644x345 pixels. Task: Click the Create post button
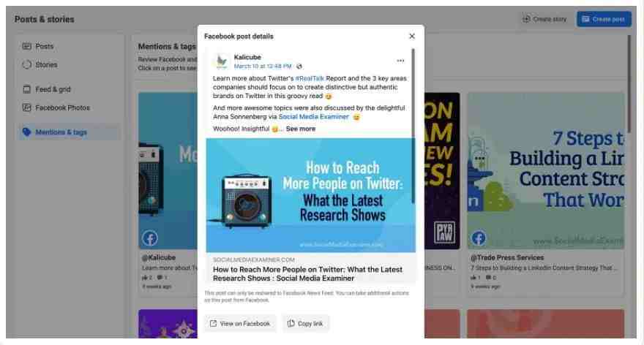(x=604, y=19)
